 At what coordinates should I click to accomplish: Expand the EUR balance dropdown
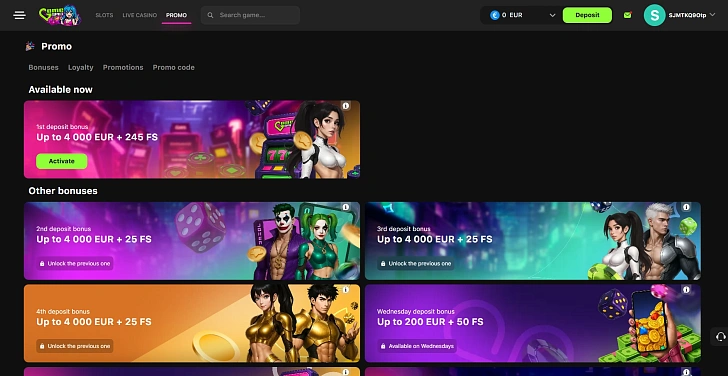pos(552,15)
